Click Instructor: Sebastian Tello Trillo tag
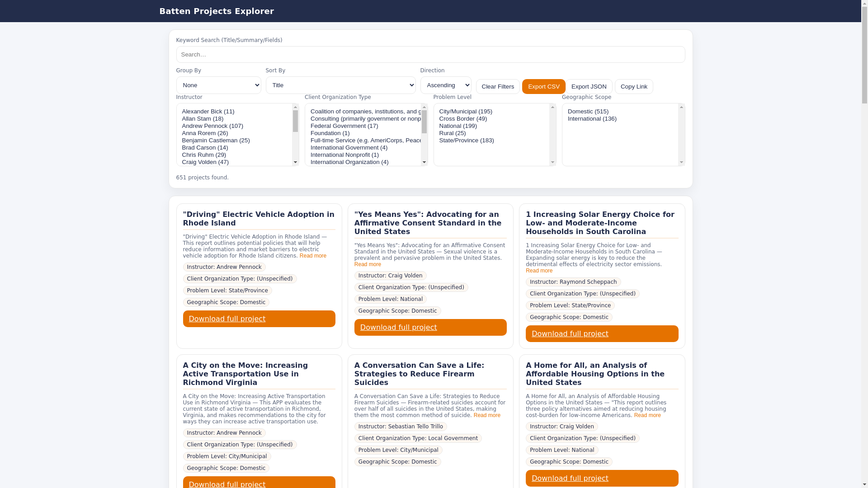 click(401, 427)
